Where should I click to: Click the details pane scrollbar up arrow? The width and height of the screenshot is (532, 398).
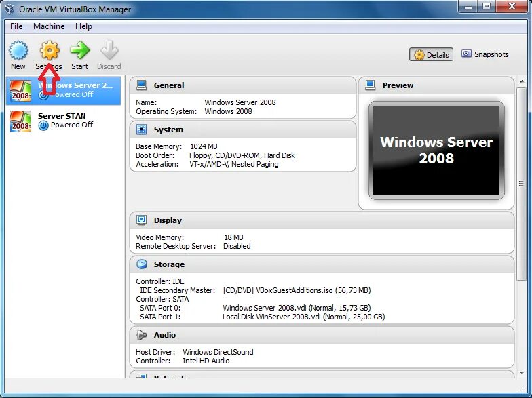point(522,81)
